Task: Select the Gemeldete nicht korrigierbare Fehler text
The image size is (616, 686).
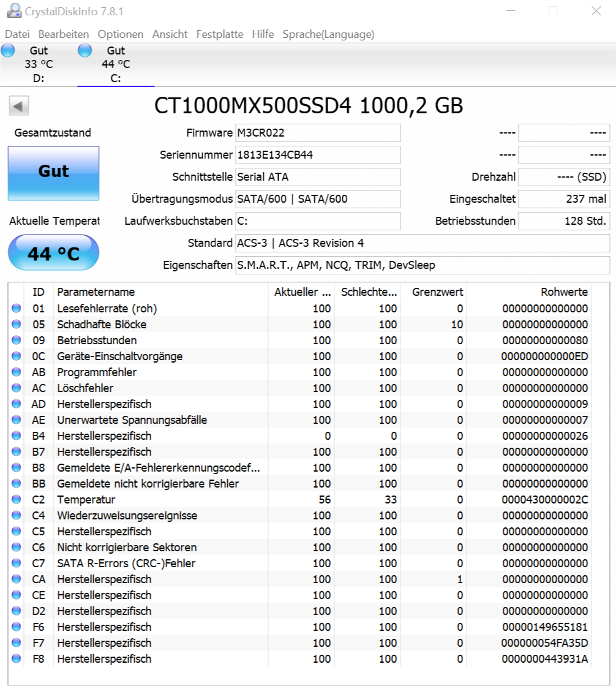Action: point(148,483)
